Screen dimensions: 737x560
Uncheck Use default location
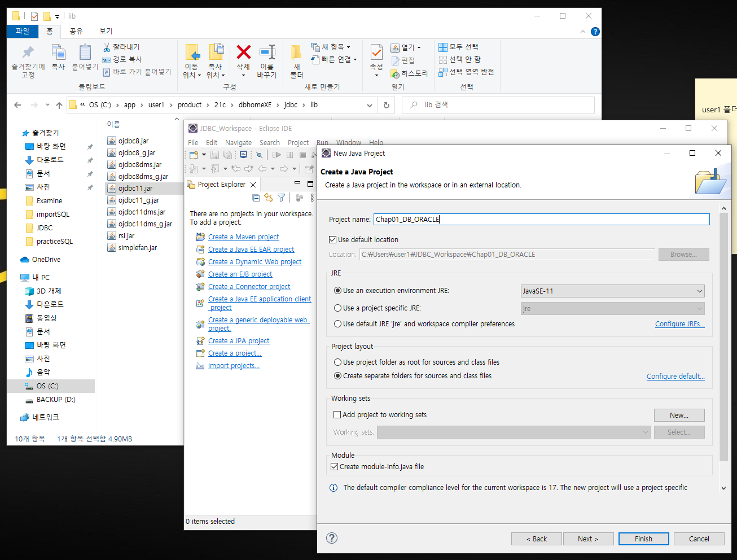point(333,240)
